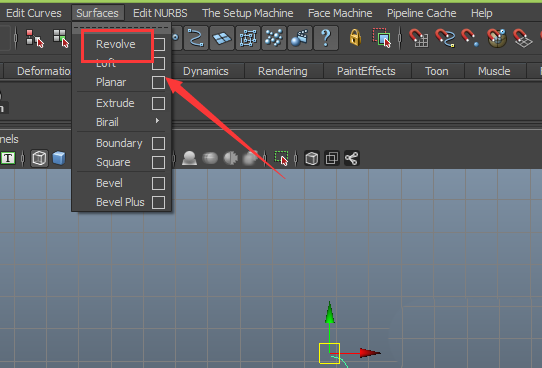Image resolution: width=542 pixels, height=368 pixels.
Task: Switch to the Toon shelf tab
Action: pos(437,71)
